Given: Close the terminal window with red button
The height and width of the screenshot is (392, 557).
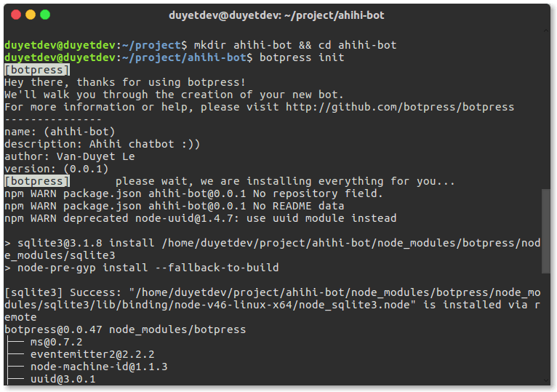Looking at the screenshot, I should click(14, 15).
